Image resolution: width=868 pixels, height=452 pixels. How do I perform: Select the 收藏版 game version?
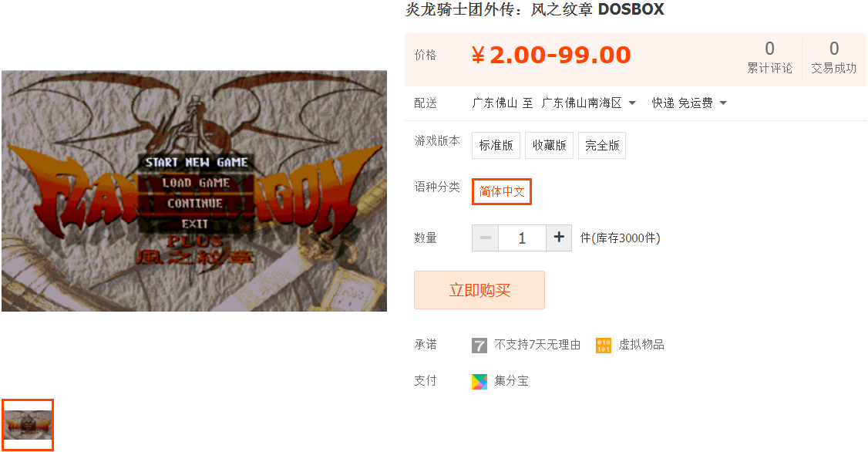coord(549,145)
